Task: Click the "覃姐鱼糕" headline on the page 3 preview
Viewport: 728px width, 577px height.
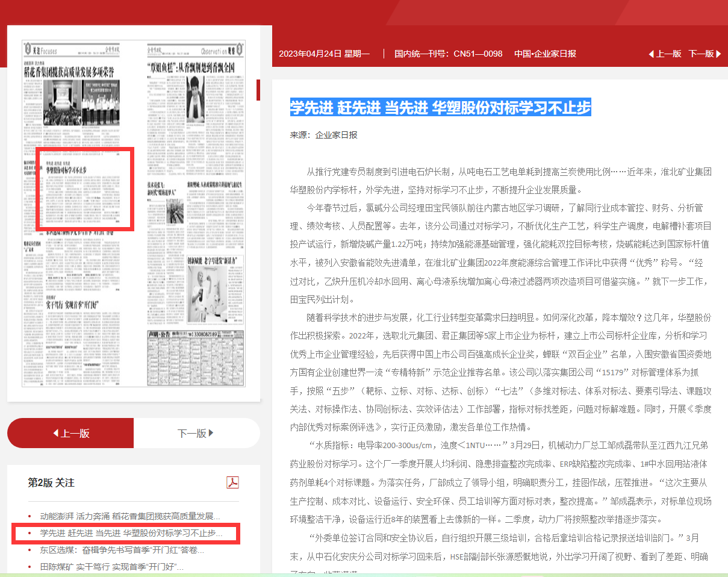Action: point(191,67)
